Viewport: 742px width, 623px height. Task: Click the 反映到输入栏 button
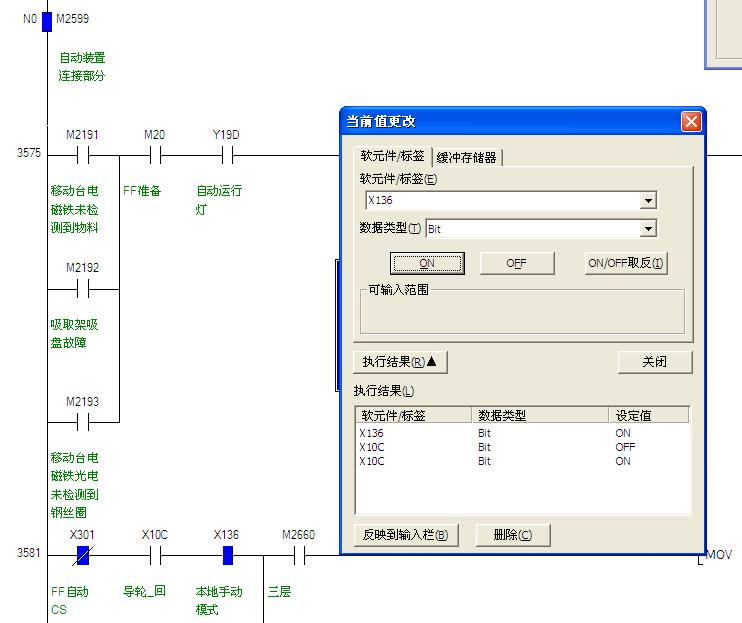pyautogui.click(x=405, y=535)
